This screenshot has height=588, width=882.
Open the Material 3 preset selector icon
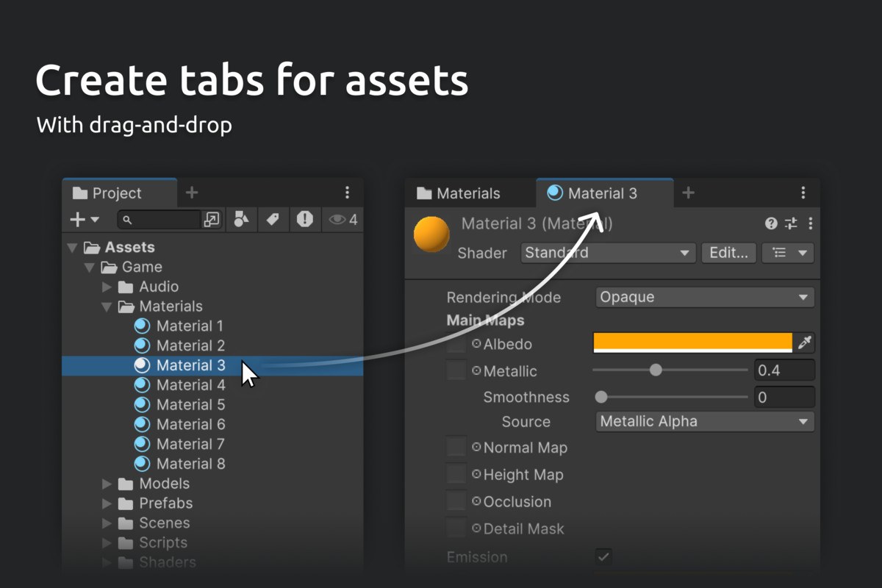pos(791,223)
